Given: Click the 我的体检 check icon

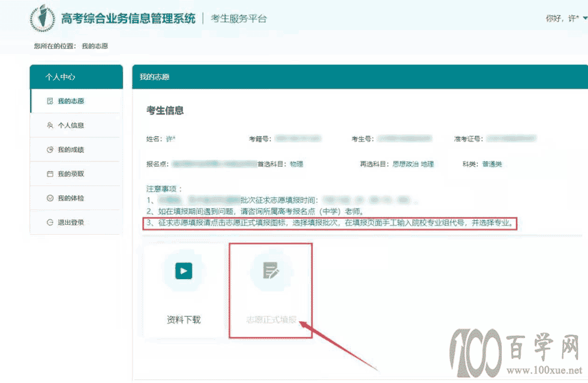Looking at the screenshot, I should click(x=50, y=198).
